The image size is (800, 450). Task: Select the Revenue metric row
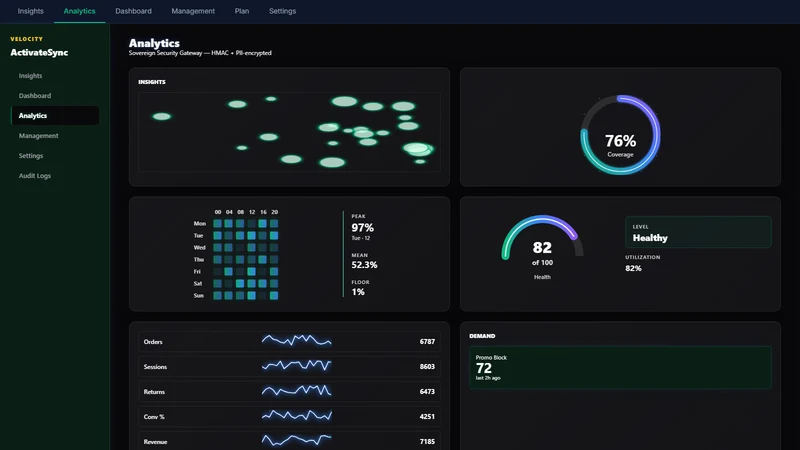[289, 441]
